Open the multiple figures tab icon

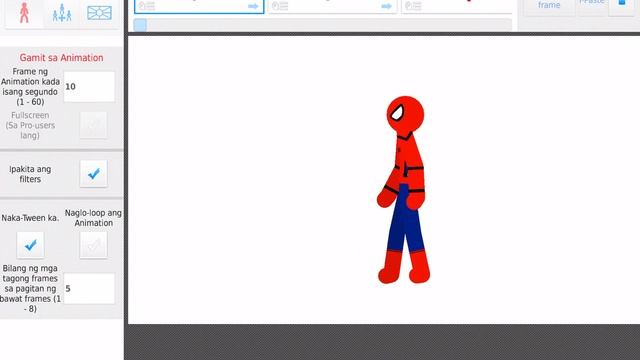tap(62, 13)
